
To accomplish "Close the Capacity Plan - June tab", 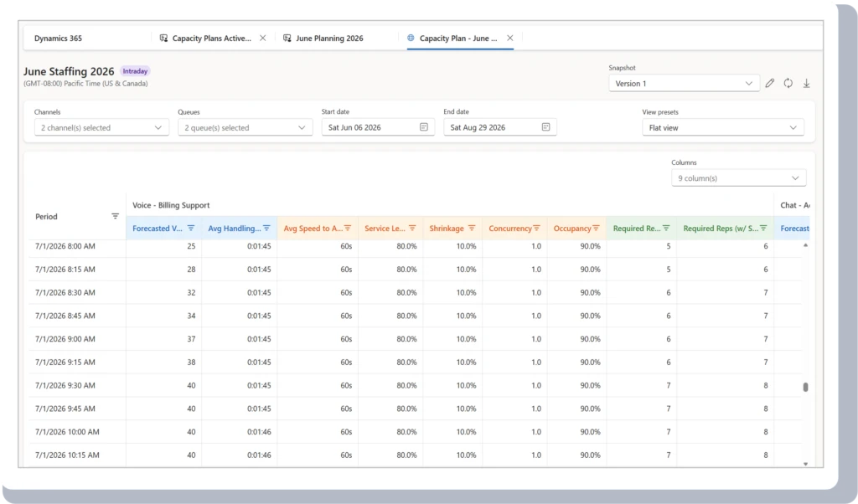I will [510, 39].
